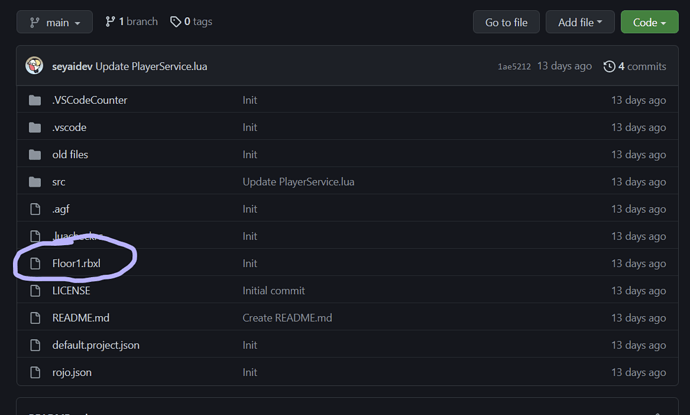
Task: Open the green Code dropdown
Action: [x=649, y=22]
